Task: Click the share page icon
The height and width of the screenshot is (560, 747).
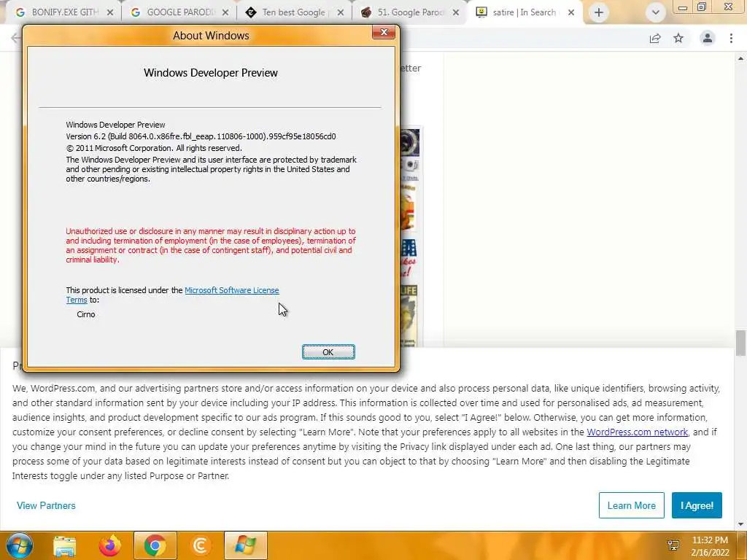Action: tap(655, 38)
